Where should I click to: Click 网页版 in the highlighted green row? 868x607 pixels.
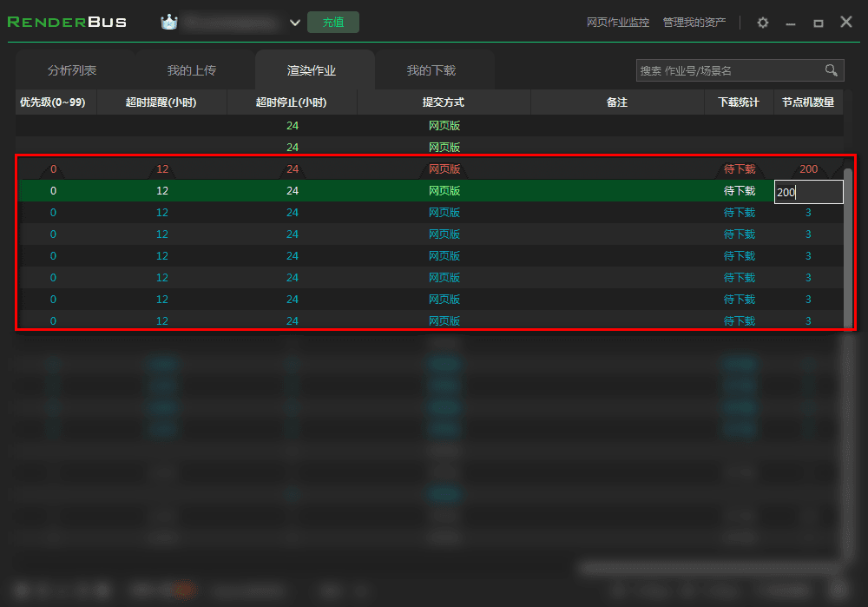[x=444, y=191]
